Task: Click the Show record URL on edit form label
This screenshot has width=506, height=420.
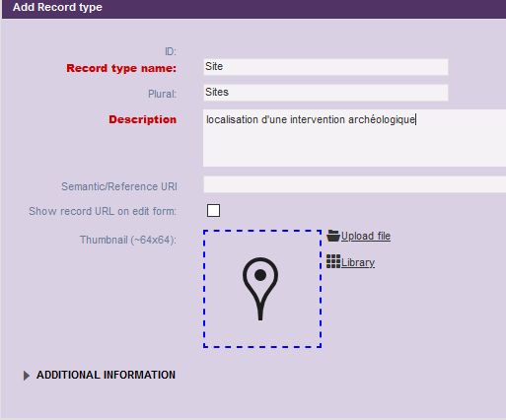Action: (103, 211)
